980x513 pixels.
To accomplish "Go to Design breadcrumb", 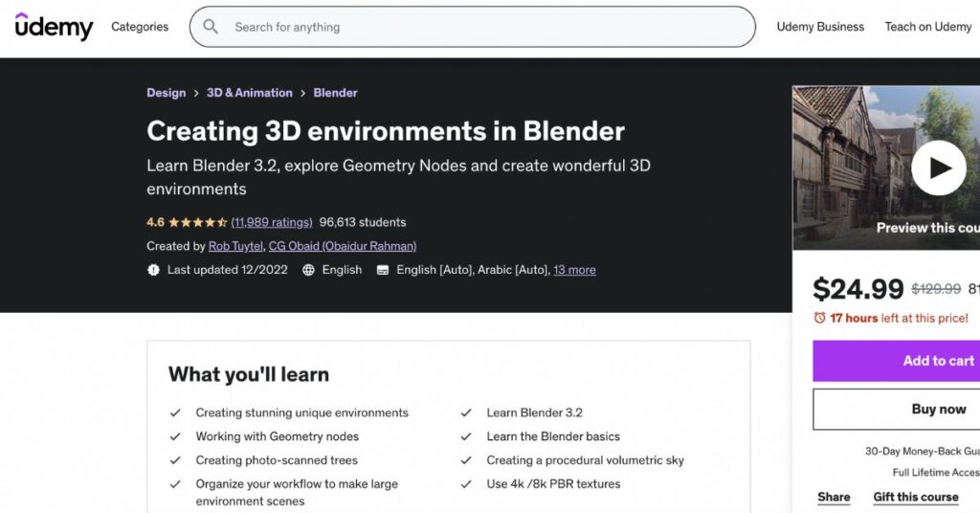I will (167, 93).
